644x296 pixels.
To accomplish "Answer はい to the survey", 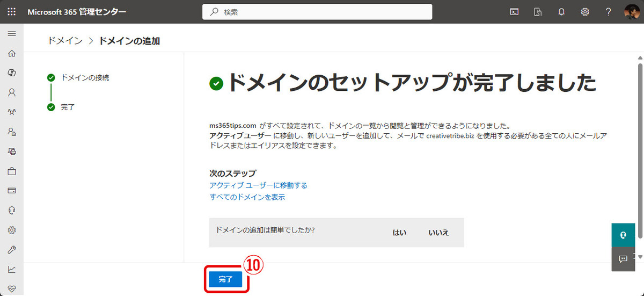I will 399,233.
